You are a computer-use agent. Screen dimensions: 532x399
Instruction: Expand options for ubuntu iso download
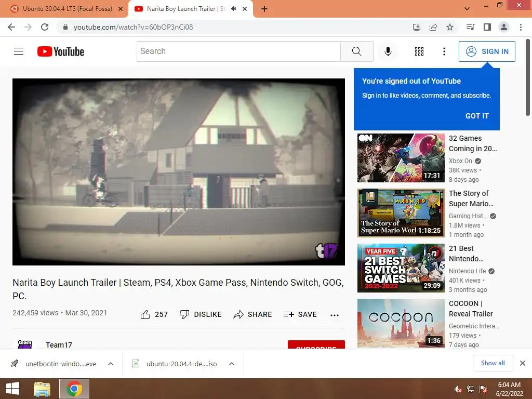232,364
